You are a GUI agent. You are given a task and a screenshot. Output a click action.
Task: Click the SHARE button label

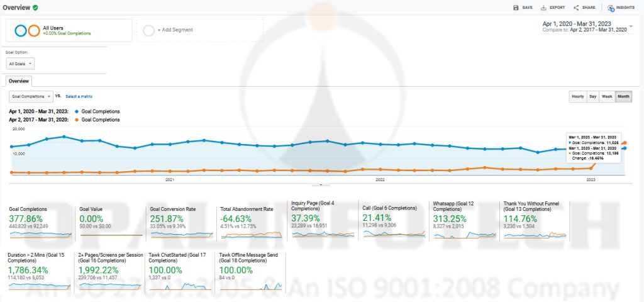pos(589,8)
